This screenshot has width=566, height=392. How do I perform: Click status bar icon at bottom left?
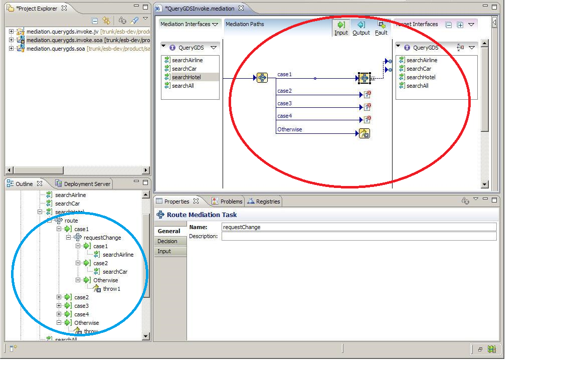[13, 348]
